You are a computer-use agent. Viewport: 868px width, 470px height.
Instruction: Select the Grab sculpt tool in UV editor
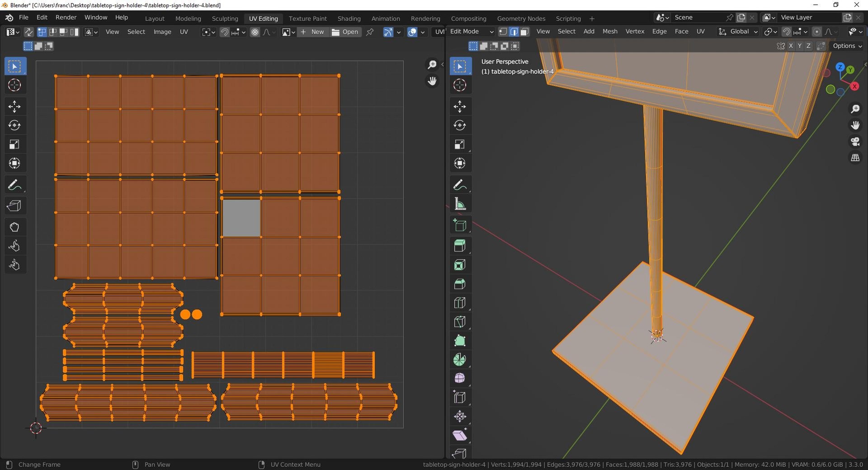coord(14,227)
